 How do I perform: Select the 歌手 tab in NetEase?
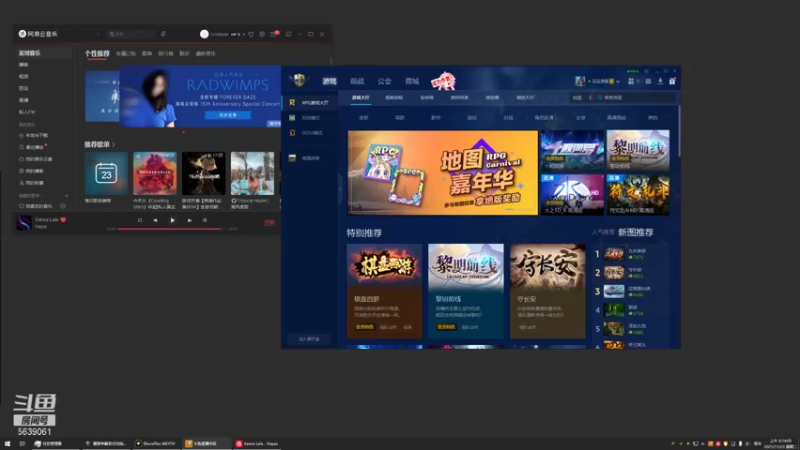point(184,54)
